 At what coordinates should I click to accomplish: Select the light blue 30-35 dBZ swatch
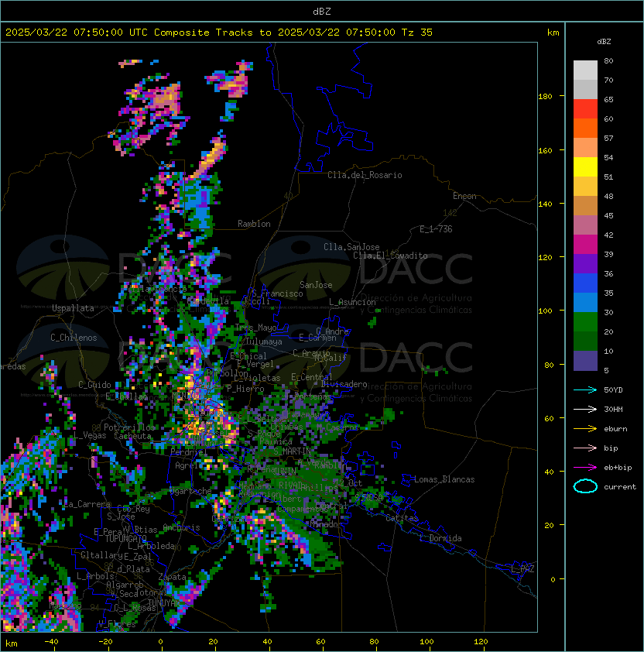point(585,302)
